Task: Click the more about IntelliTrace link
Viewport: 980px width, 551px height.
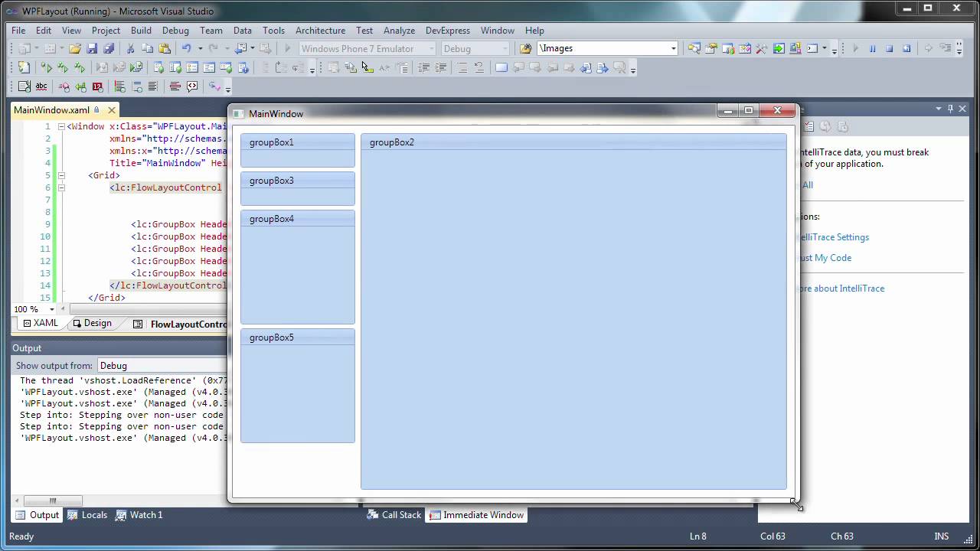Action: point(841,289)
